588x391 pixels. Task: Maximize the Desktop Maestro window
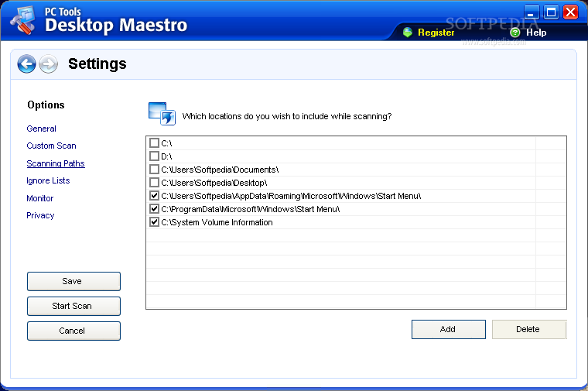click(551, 12)
